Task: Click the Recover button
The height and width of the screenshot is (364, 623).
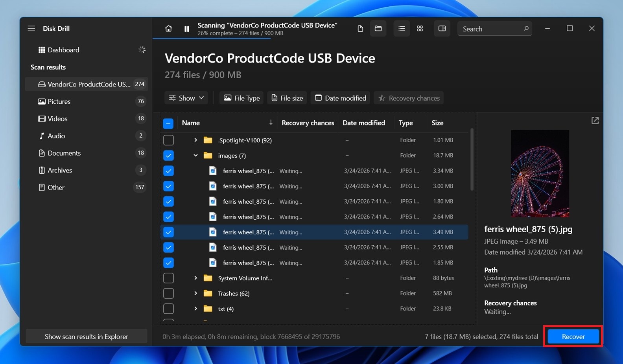Action: (x=573, y=336)
